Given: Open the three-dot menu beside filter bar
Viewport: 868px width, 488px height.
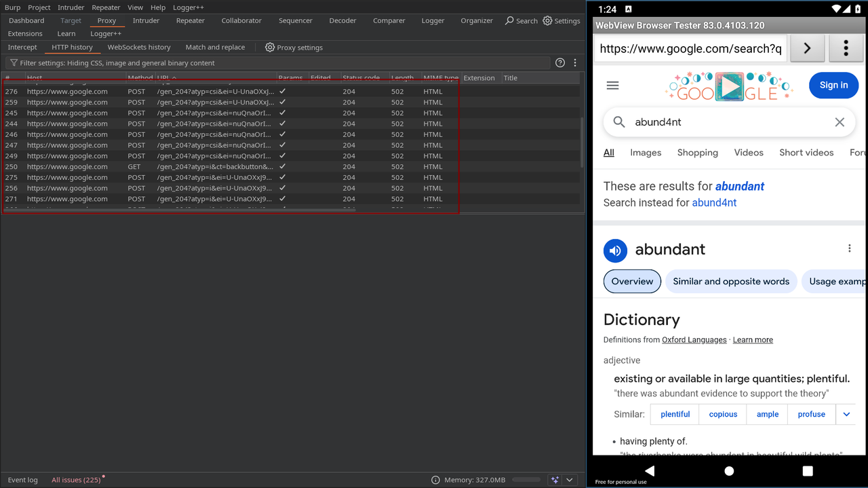Looking at the screenshot, I should [x=575, y=62].
